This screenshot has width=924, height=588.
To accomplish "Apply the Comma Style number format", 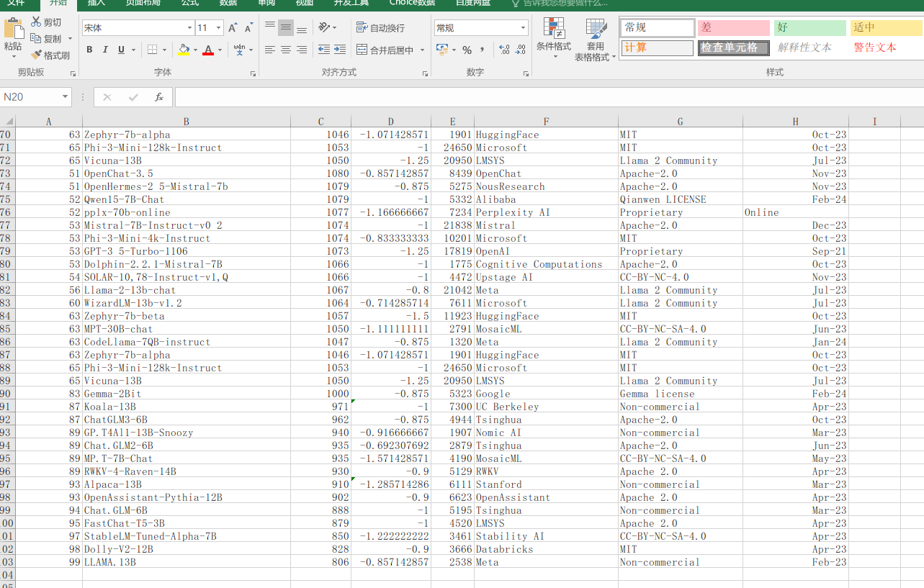I will click(483, 50).
